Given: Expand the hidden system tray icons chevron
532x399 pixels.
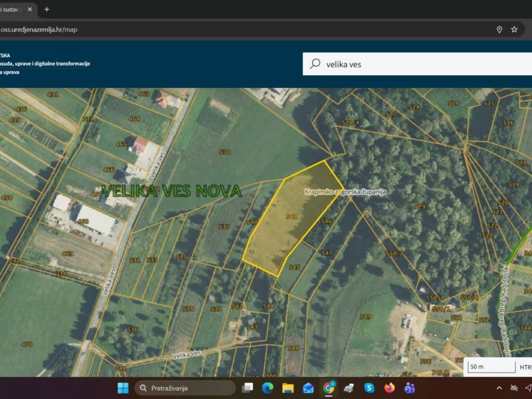Looking at the screenshot, I should point(499,388).
